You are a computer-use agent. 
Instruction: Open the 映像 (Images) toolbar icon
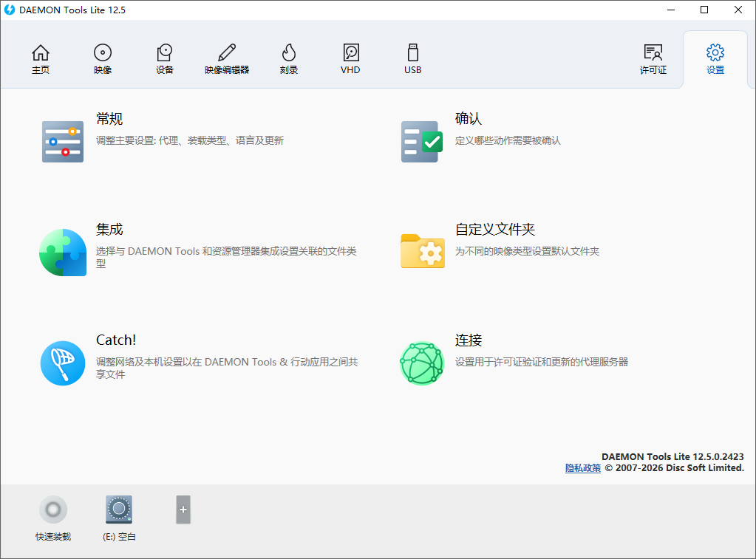(x=102, y=58)
